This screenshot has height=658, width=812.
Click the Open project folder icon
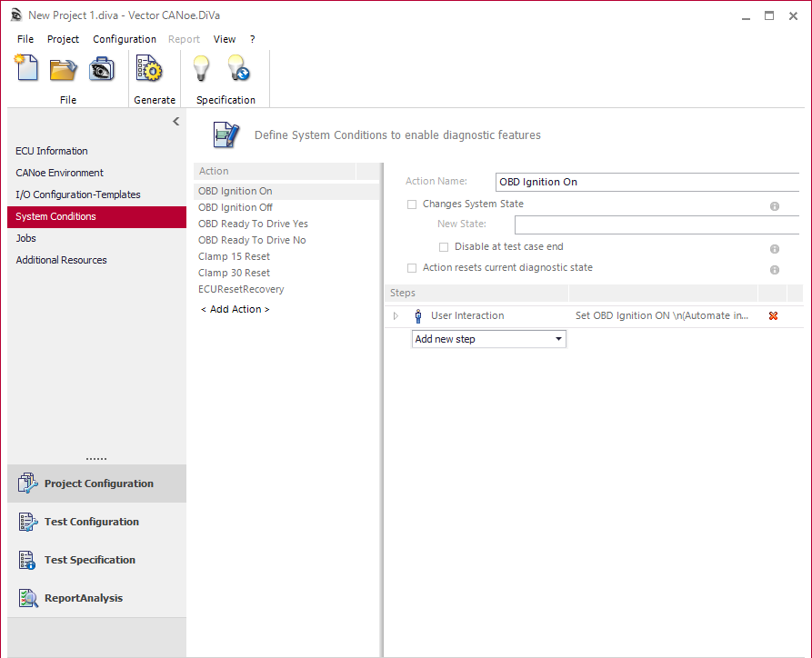click(63, 69)
